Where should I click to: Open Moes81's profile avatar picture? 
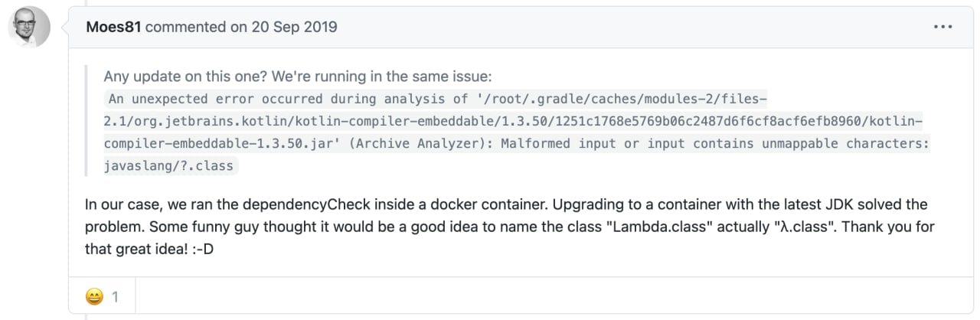tap(29, 27)
